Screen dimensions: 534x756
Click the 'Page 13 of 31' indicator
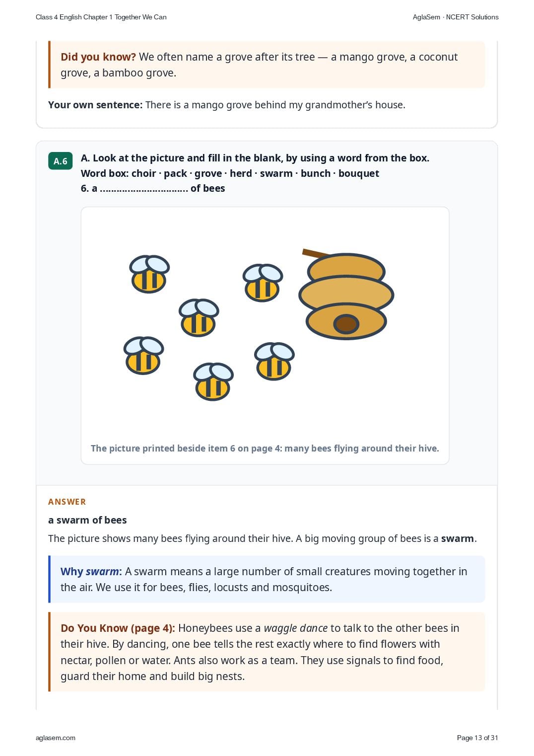click(477, 738)
